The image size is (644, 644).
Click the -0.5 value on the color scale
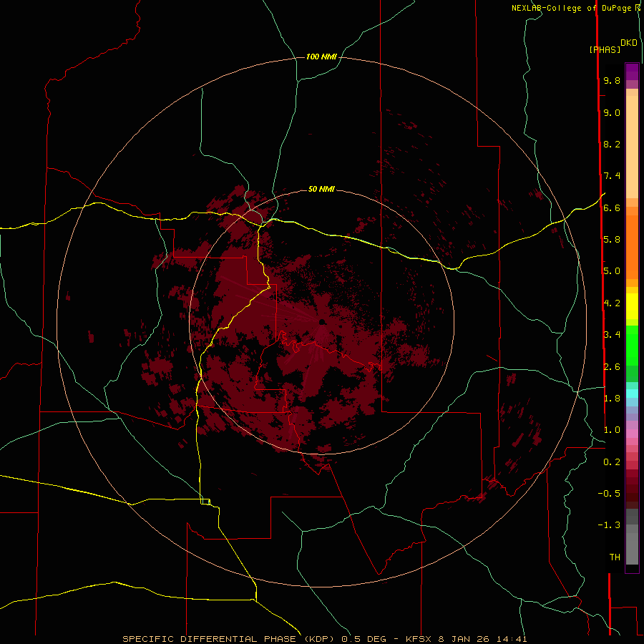coord(609,494)
